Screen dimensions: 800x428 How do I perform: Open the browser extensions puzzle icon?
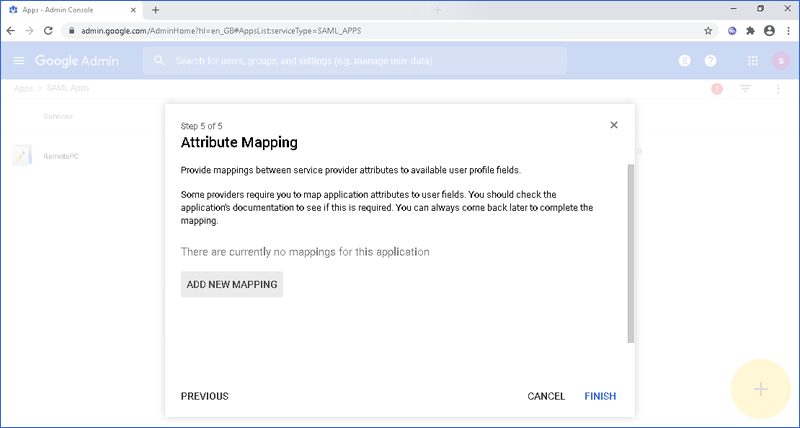[750, 30]
